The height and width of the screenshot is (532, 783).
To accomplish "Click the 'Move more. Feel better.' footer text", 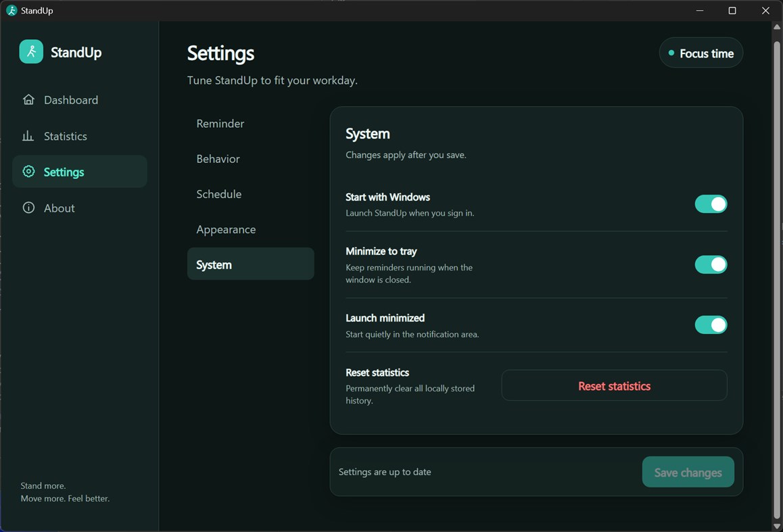I will pyautogui.click(x=65, y=499).
